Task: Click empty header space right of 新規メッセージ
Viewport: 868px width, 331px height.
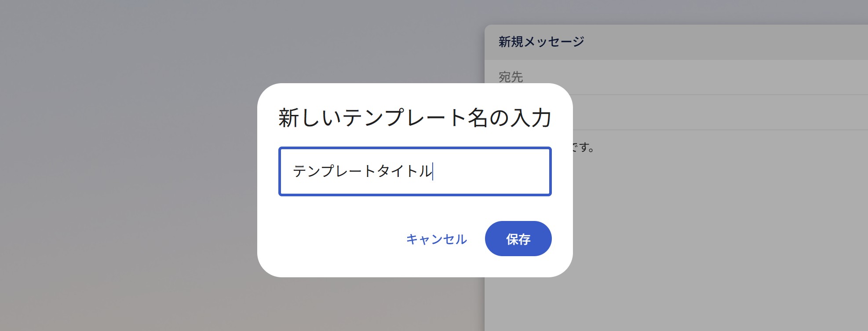Action: pyautogui.click(x=726, y=42)
